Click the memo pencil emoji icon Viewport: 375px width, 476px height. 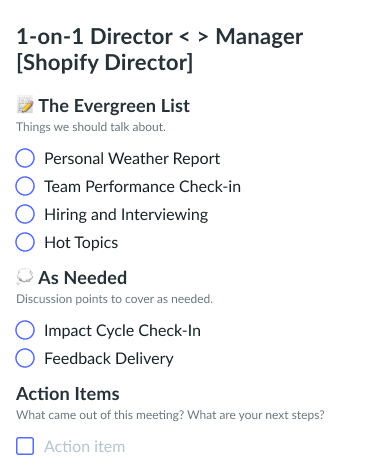point(25,105)
